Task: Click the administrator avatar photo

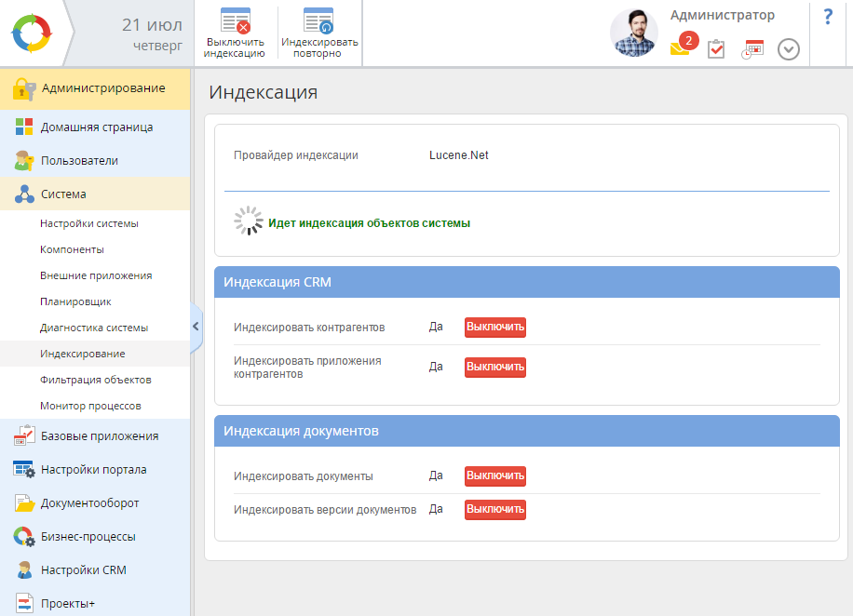Action: tap(634, 33)
